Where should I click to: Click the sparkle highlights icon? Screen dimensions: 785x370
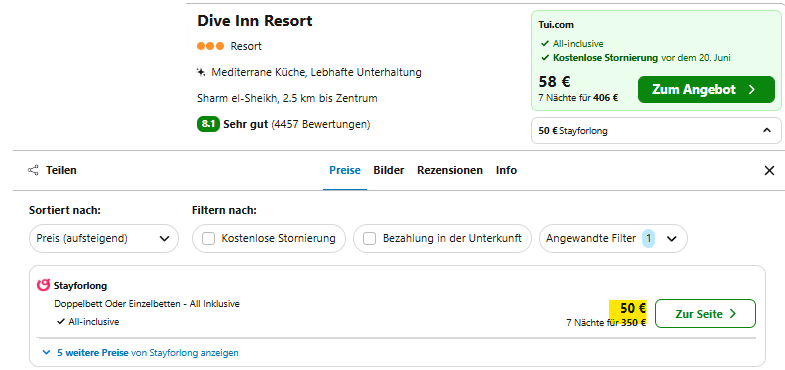[201, 73]
